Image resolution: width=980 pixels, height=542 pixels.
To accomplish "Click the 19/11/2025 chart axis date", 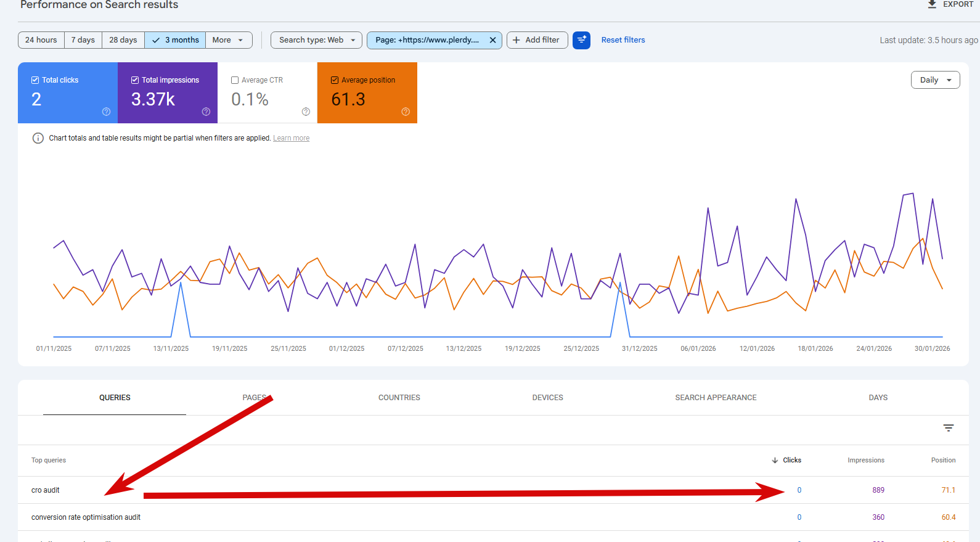I will tap(229, 348).
